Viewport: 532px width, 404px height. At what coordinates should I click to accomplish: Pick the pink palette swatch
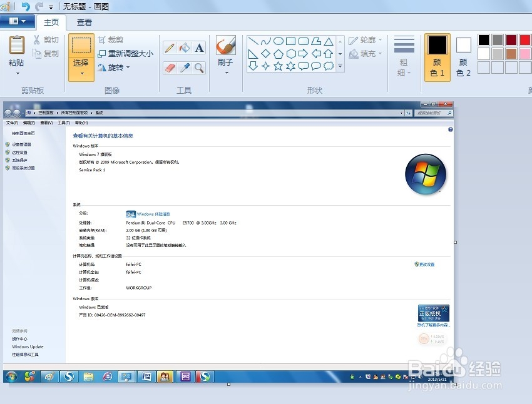point(524,54)
